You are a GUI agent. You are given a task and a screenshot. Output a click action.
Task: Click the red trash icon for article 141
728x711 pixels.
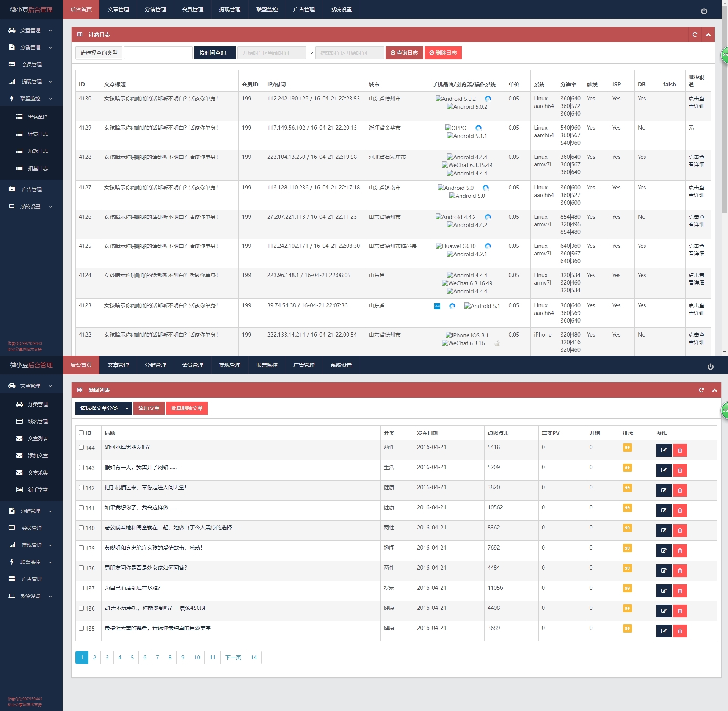(x=680, y=511)
